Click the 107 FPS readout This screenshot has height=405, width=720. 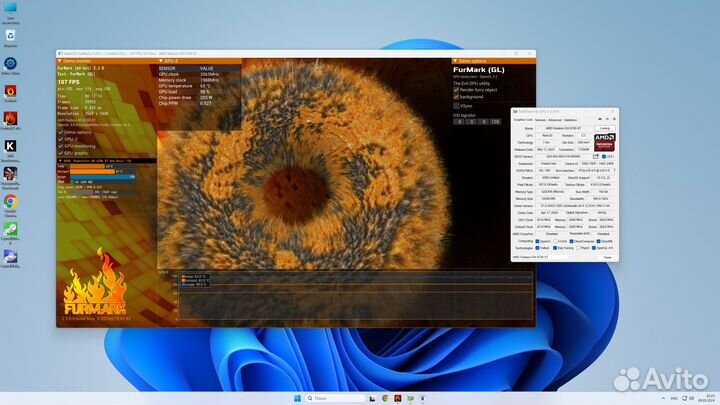pyautogui.click(x=68, y=82)
